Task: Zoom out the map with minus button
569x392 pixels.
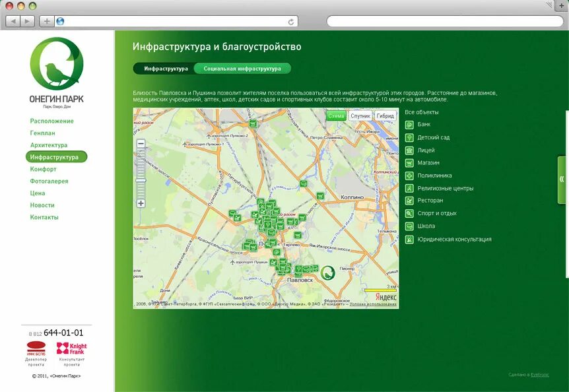Action: [141, 143]
